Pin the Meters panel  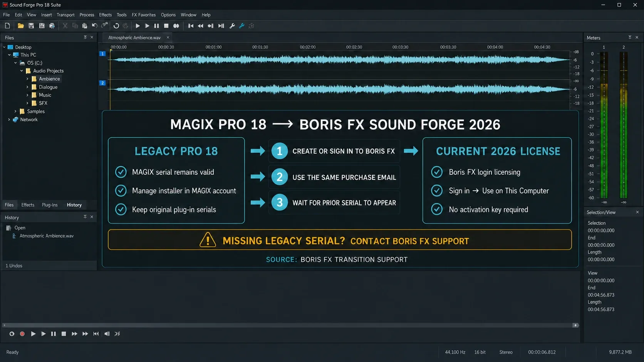(630, 37)
